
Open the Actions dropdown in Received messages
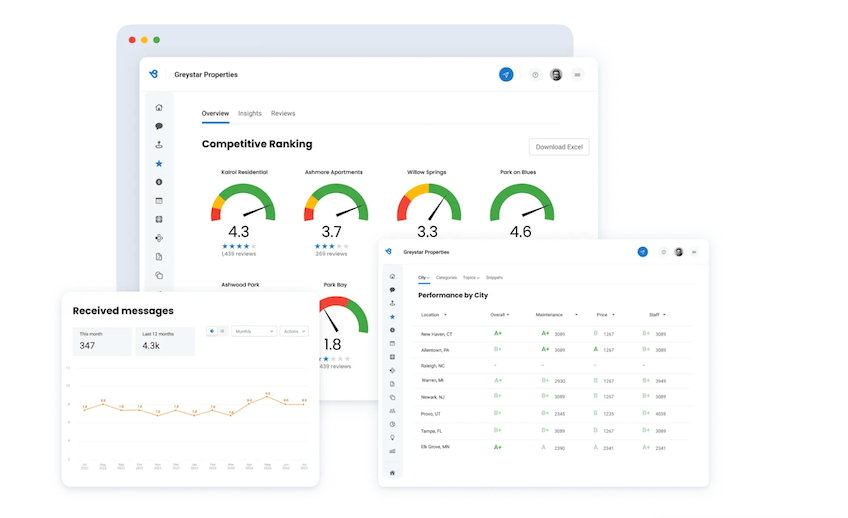click(x=294, y=331)
